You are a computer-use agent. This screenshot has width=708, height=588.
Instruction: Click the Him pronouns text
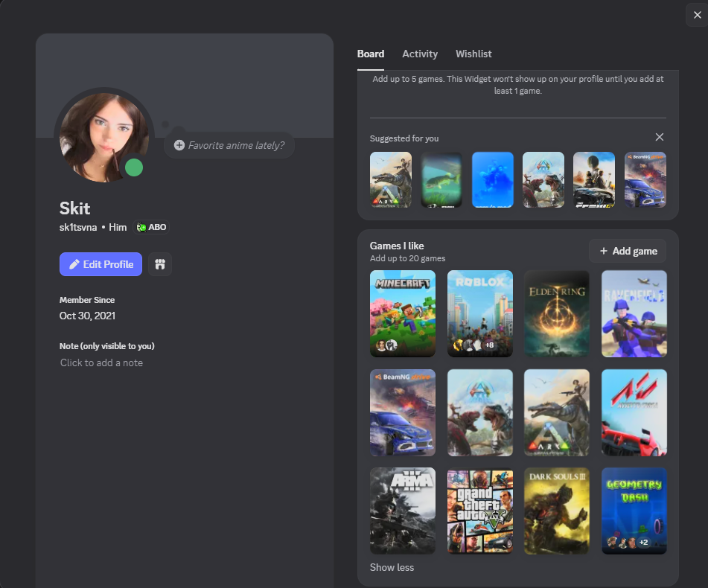pos(118,228)
